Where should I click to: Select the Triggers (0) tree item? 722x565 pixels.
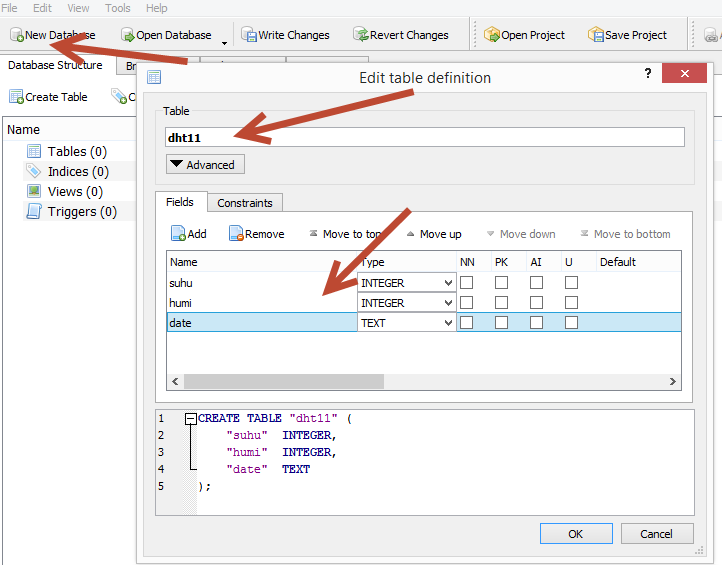82,211
